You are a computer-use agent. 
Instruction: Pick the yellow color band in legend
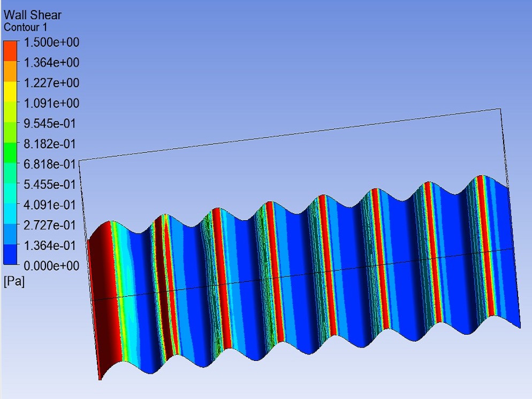point(10,92)
